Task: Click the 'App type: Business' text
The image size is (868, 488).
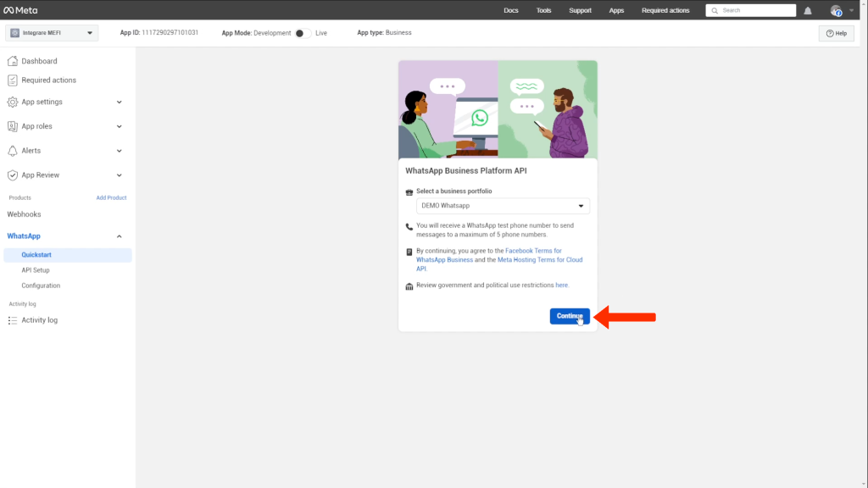Action: point(384,33)
